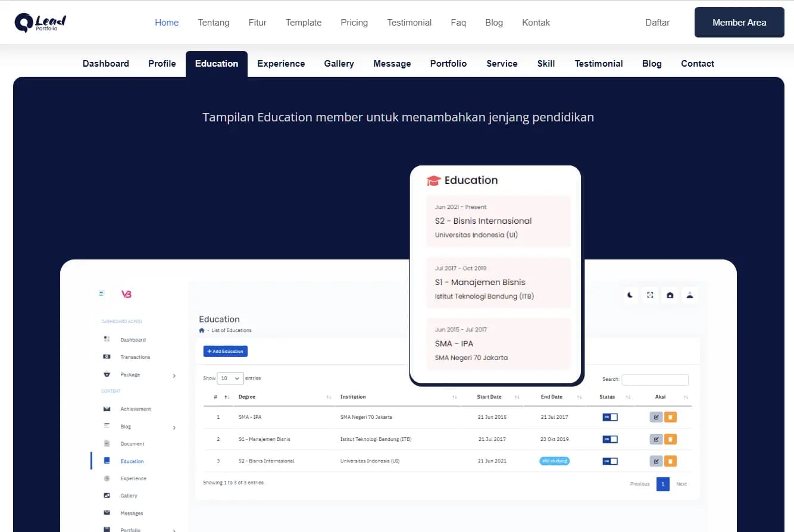Click the Experience clock icon in sidebar

[x=107, y=478]
